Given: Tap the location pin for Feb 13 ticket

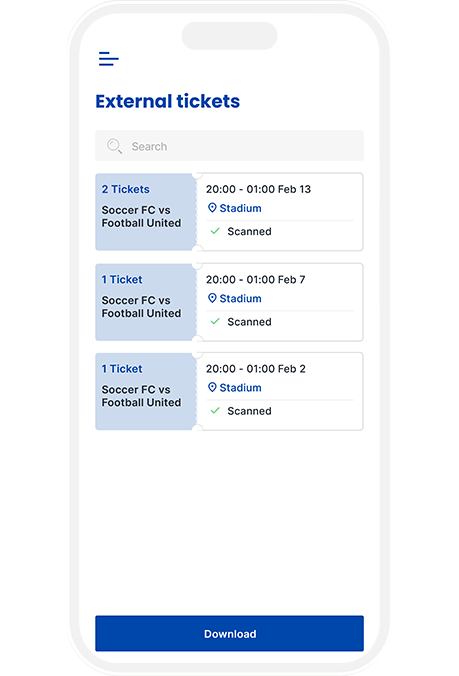Looking at the screenshot, I should [x=212, y=208].
